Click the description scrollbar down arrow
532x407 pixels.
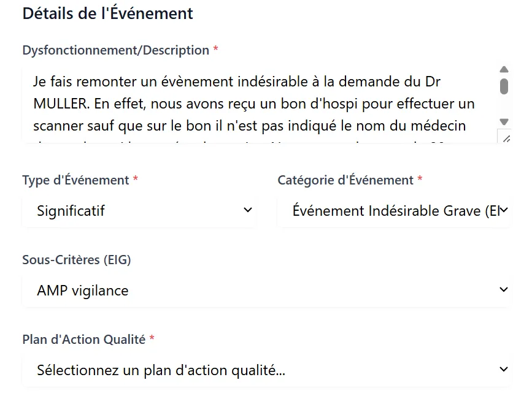click(504, 121)
